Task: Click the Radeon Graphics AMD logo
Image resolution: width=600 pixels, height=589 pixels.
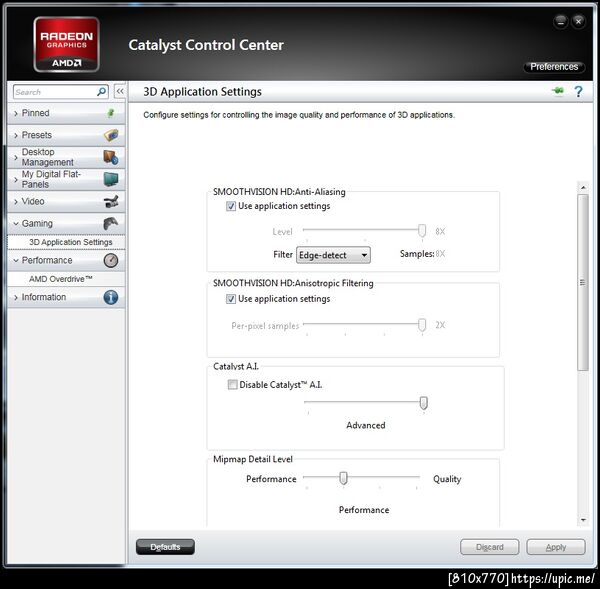Action: (67, 44)
